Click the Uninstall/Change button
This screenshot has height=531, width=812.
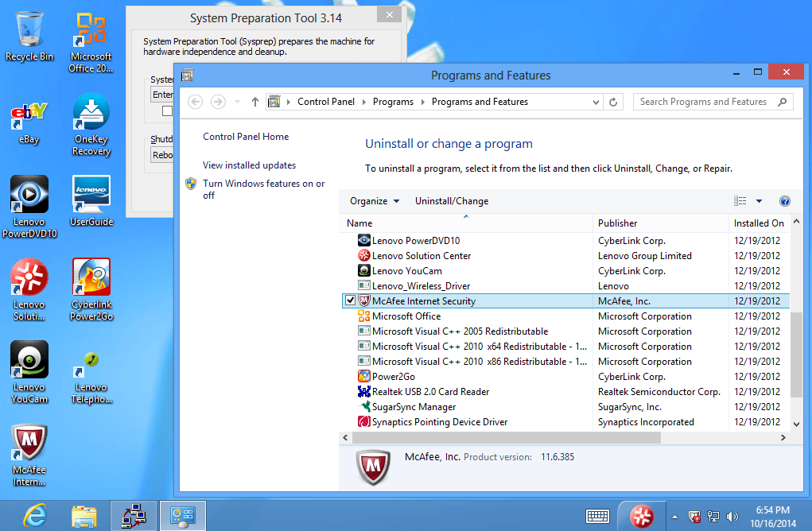452,201
